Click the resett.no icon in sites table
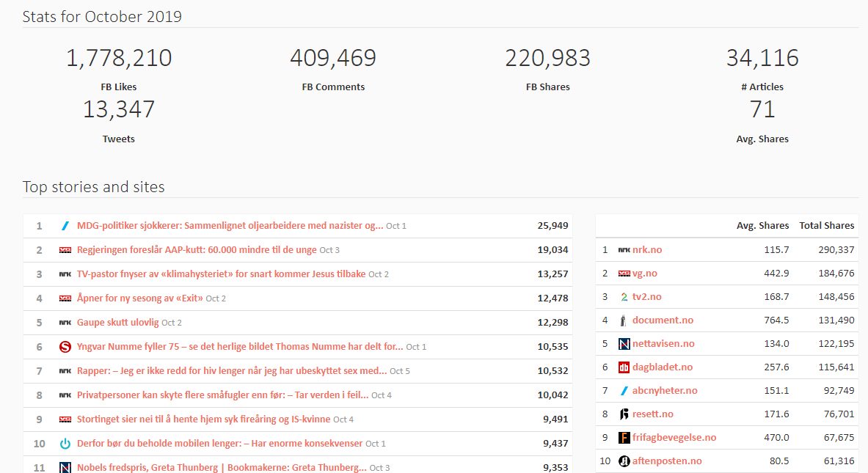Screen dimensions: 868x473 624,414
